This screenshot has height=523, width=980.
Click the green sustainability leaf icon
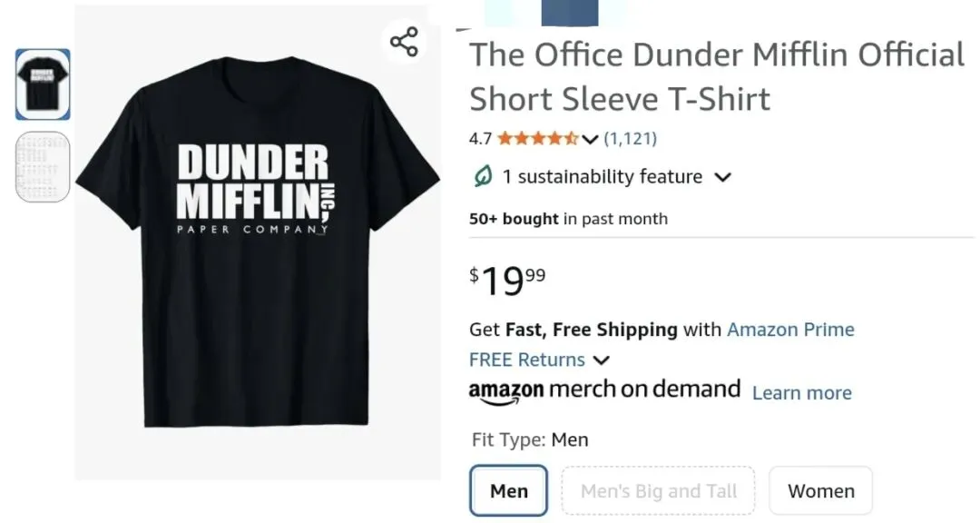483,176
